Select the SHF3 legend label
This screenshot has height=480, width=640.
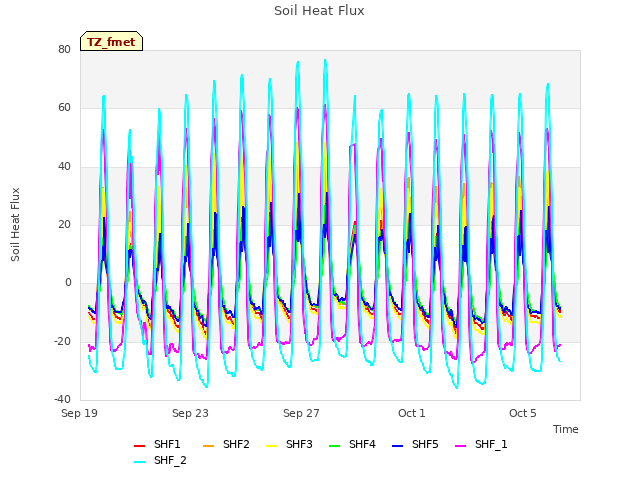(x=299, y=444)
